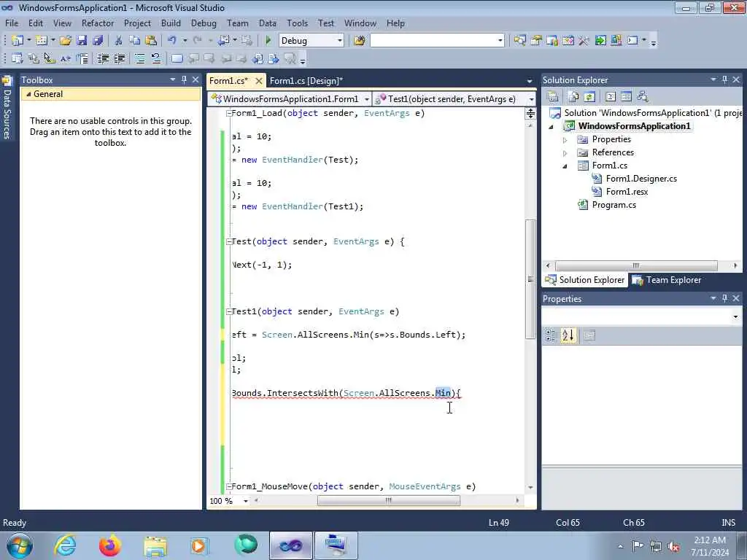Viewport: 747px width, 560px height.
Task: Decrease line indent in text editor toolbar
Action: click(x=103, y=58)
